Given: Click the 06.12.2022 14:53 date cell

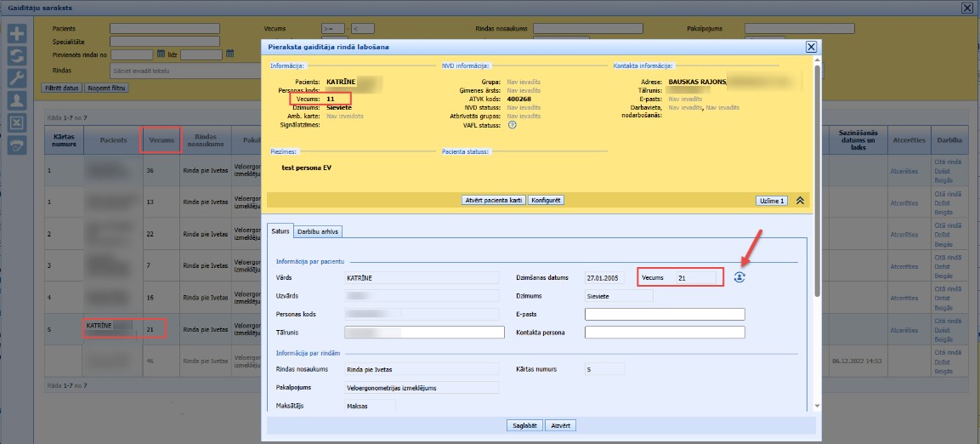Looking at the screenshot, I should coord(857,361).
